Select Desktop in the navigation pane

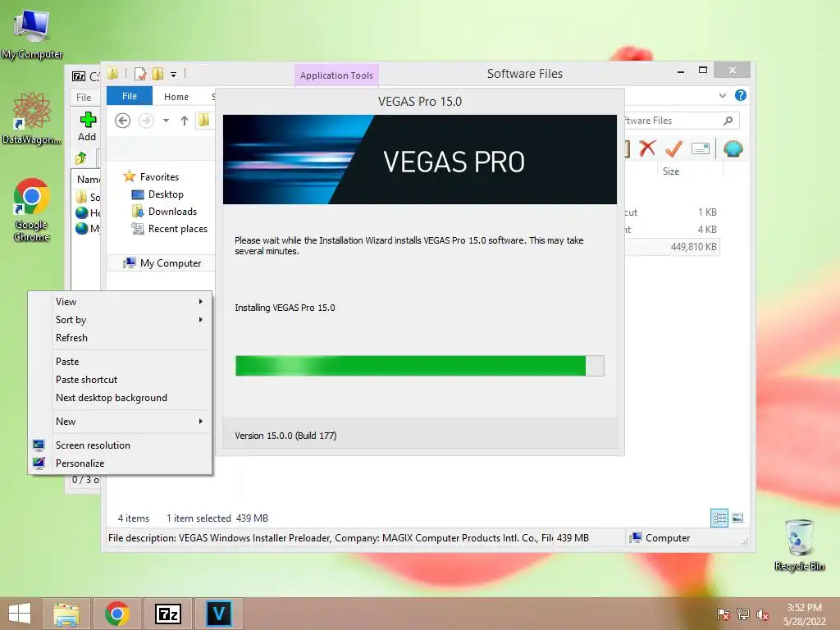166,194
